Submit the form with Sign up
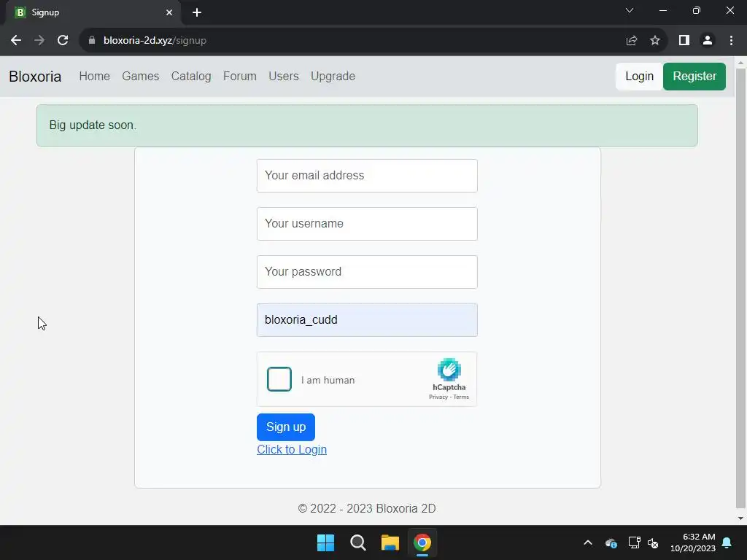 point(286,427)
